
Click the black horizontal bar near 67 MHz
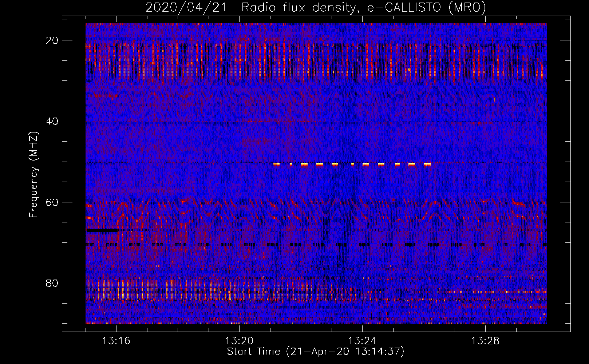[x=102, y=230]
